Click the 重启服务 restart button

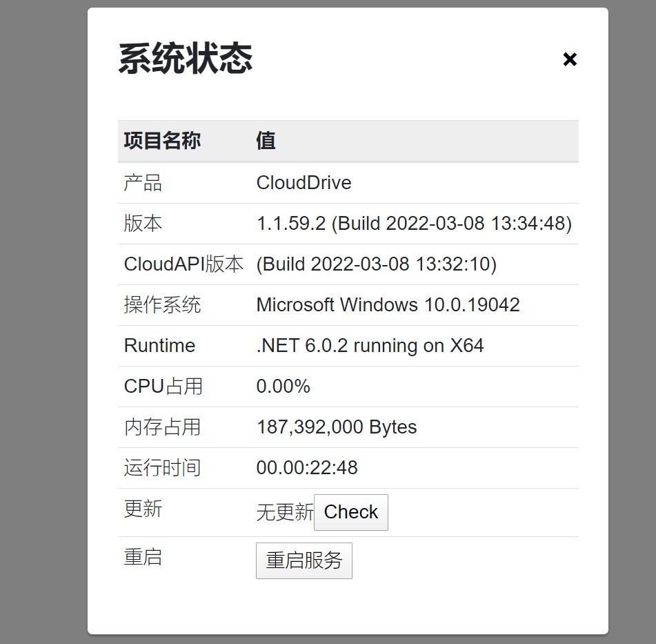pos(304,560)
